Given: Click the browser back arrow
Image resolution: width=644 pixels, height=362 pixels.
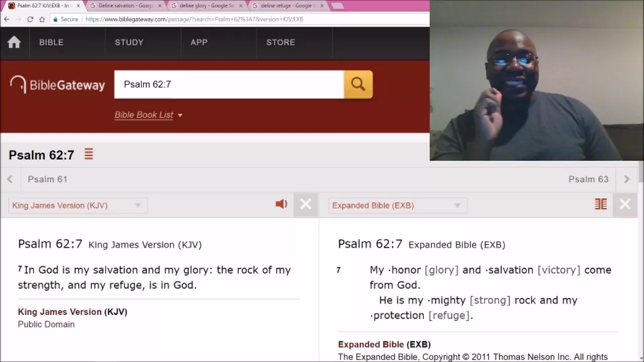Looking at the screenshot, I should 7,19.
